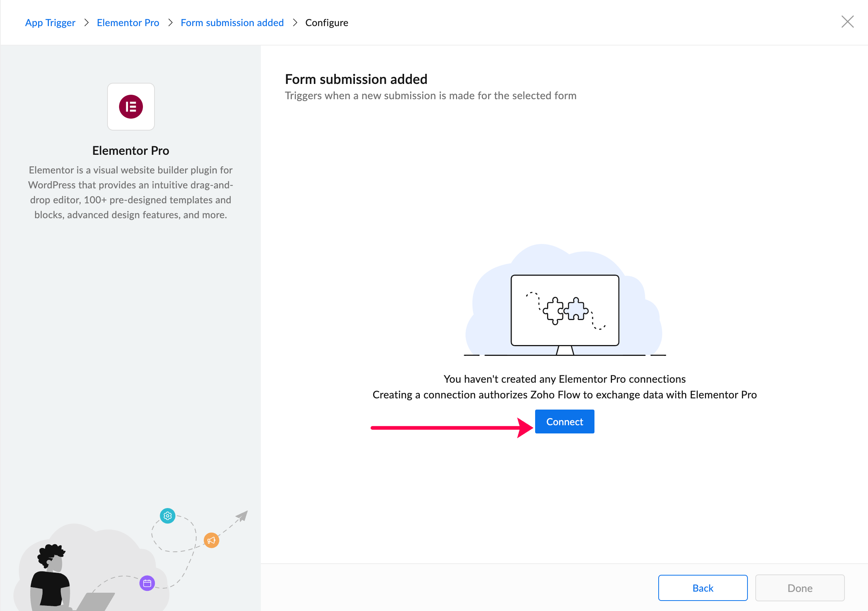Screen dimensions: 868x611
Task: Click the teal gear icon in illustration
Action: click(x=168, y=516)
